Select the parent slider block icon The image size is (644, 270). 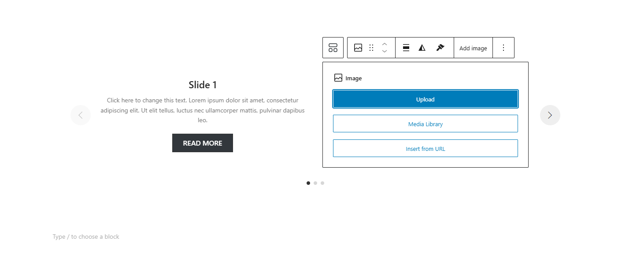coord(333,47)
